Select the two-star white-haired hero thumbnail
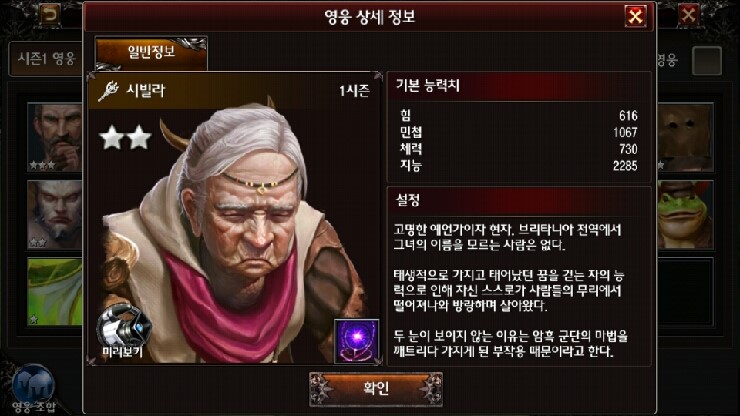 [55, 215]
